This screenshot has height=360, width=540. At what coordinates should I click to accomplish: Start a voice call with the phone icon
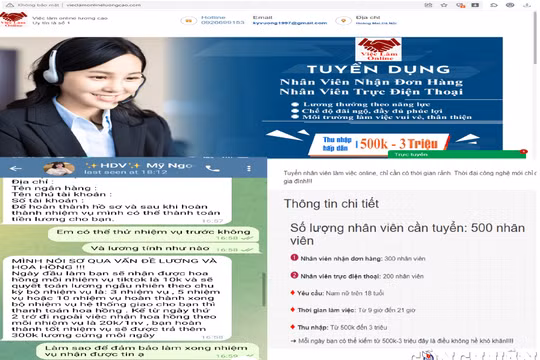[x=212, y=168]
